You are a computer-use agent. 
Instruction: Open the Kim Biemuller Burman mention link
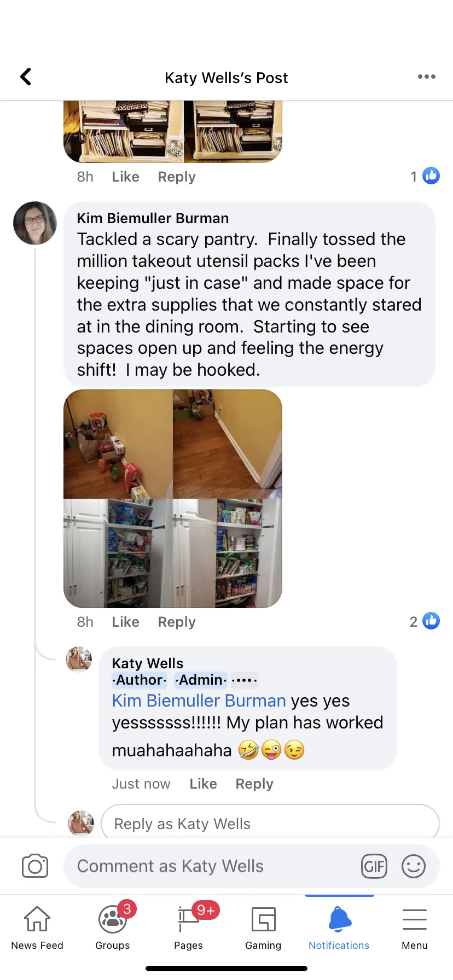[199, 701]
